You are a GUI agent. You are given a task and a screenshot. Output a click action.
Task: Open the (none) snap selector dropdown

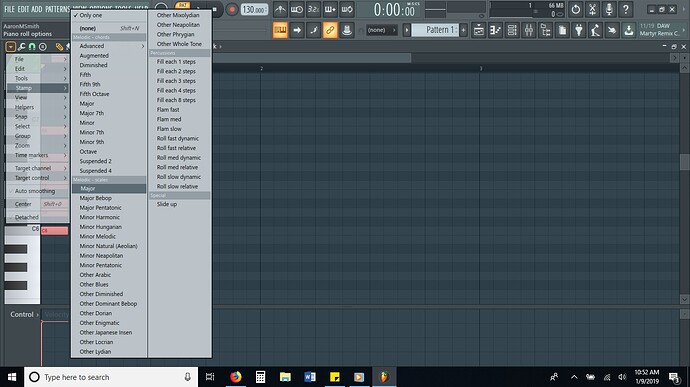click(x=382, y=30)
